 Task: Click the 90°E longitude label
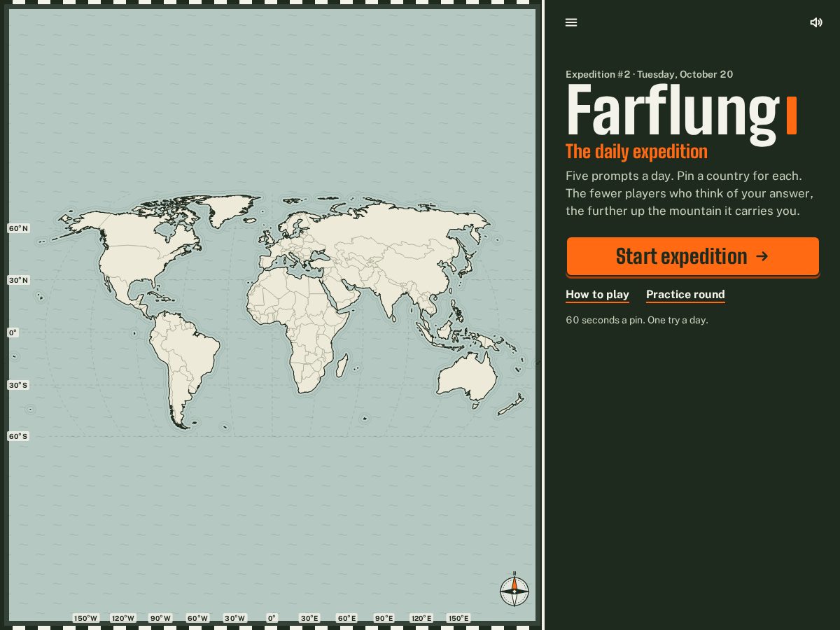(384, 618)
